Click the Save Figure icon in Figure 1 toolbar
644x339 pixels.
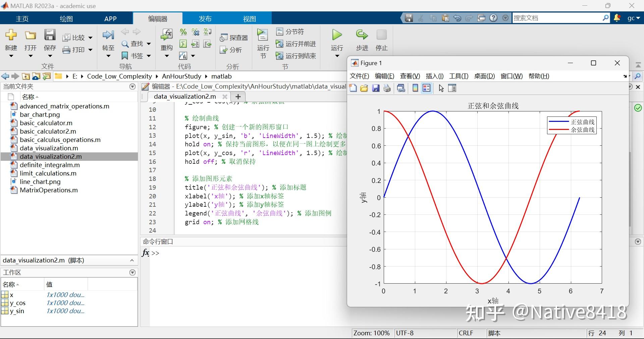(376, 88)
